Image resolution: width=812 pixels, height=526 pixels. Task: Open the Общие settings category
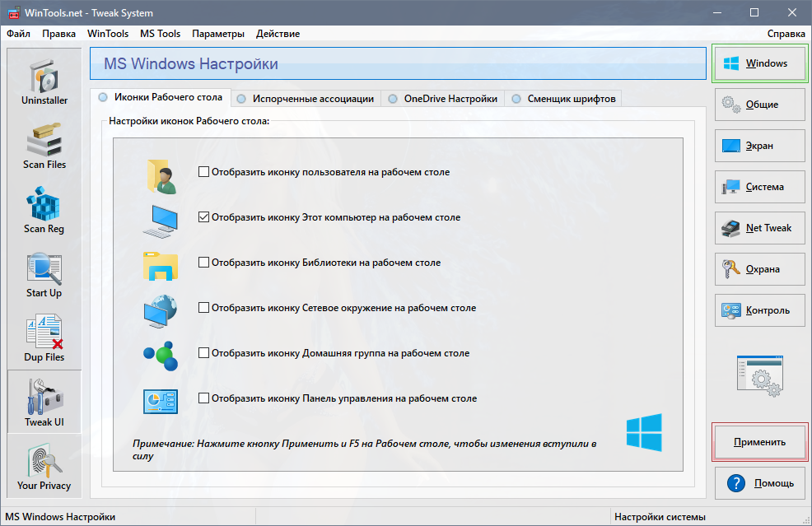(x=759, y=104)
